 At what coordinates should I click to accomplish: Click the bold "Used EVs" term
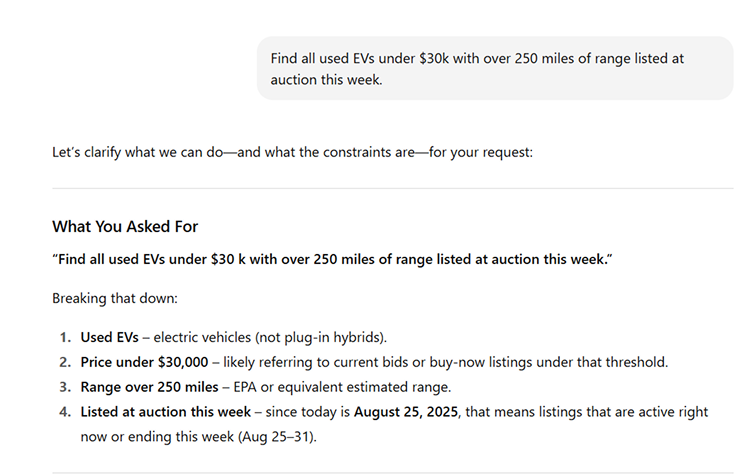pos(109,337)
